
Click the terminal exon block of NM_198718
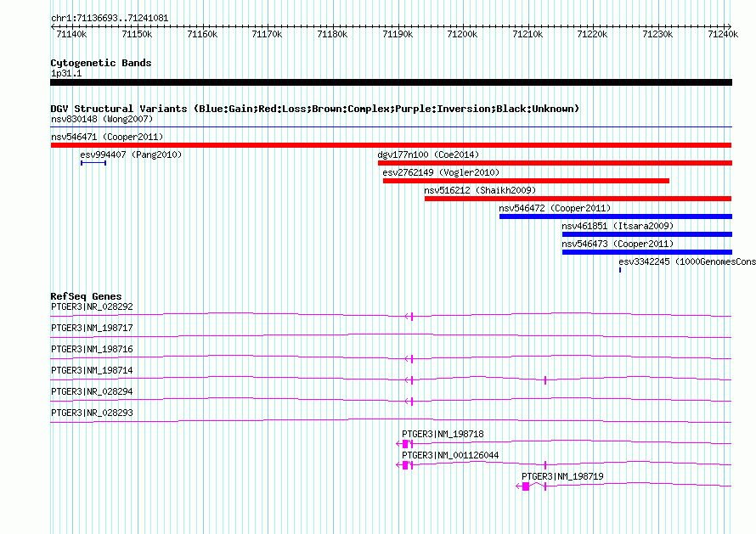pyautogui.click(x=405, y=444)
